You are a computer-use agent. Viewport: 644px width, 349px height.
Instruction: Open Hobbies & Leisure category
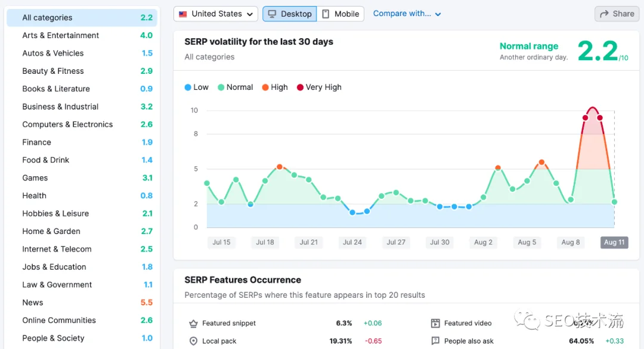82,214
